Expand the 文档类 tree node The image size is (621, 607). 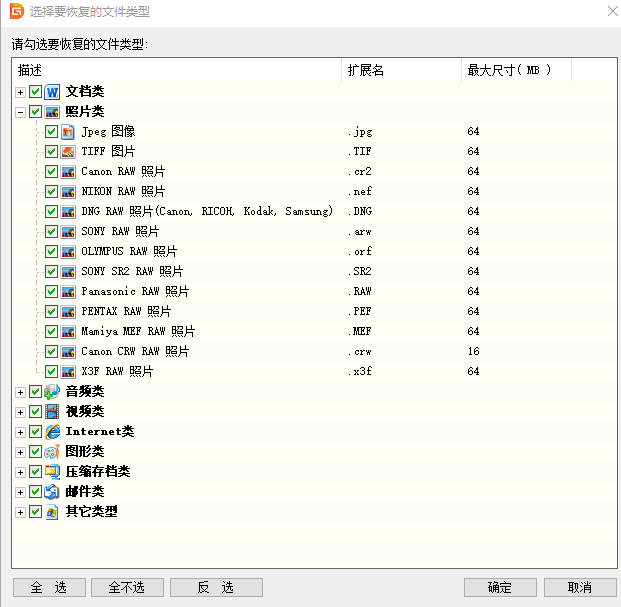pyautogui.click(x=21, y=92)
